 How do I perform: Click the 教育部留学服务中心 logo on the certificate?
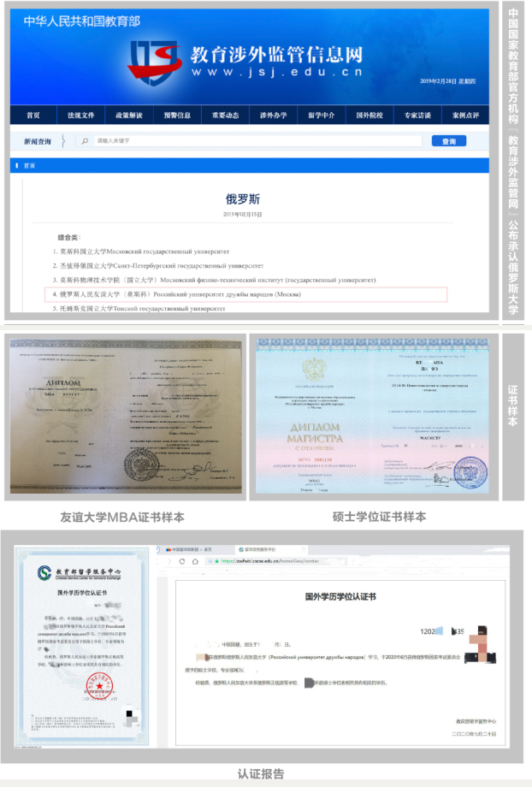pos(80,572)
